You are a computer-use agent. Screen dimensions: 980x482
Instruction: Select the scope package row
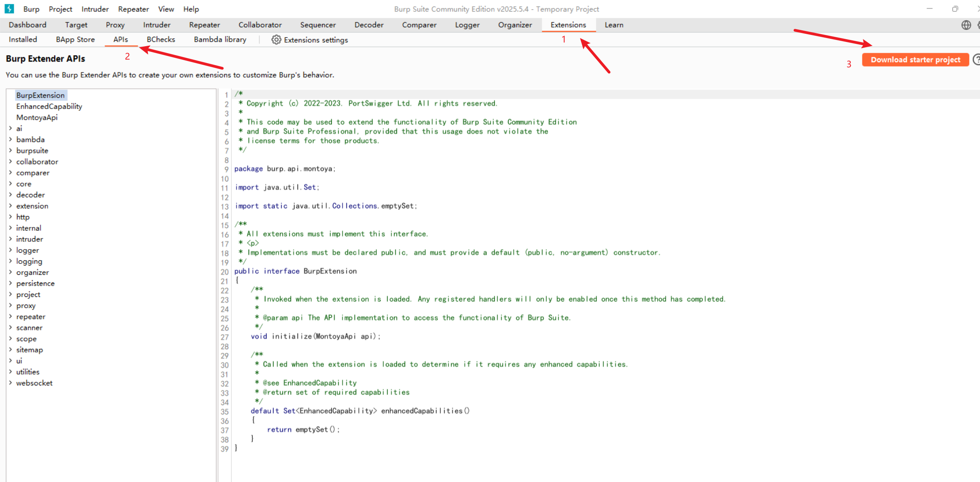[x=26, y=339]
